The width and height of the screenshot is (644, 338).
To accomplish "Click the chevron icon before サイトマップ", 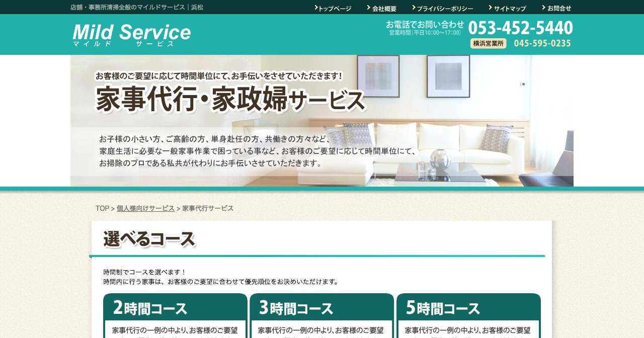I will (x=490, y=8).
